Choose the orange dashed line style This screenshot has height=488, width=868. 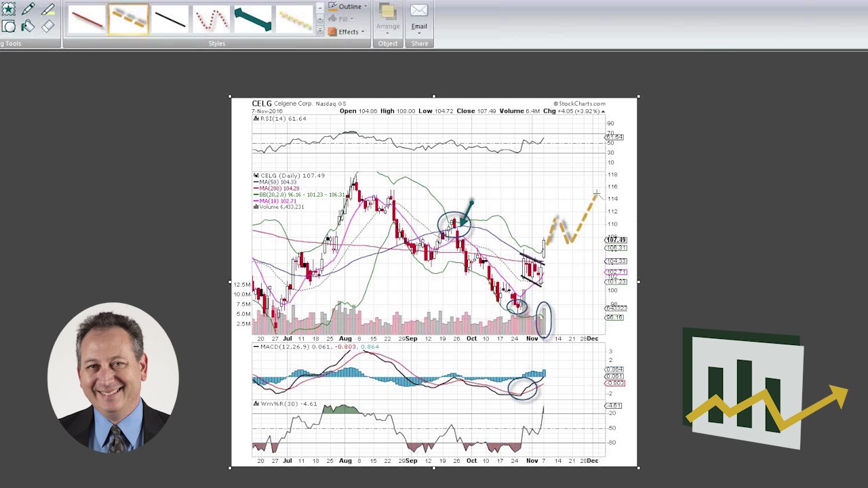coord(127,19)
